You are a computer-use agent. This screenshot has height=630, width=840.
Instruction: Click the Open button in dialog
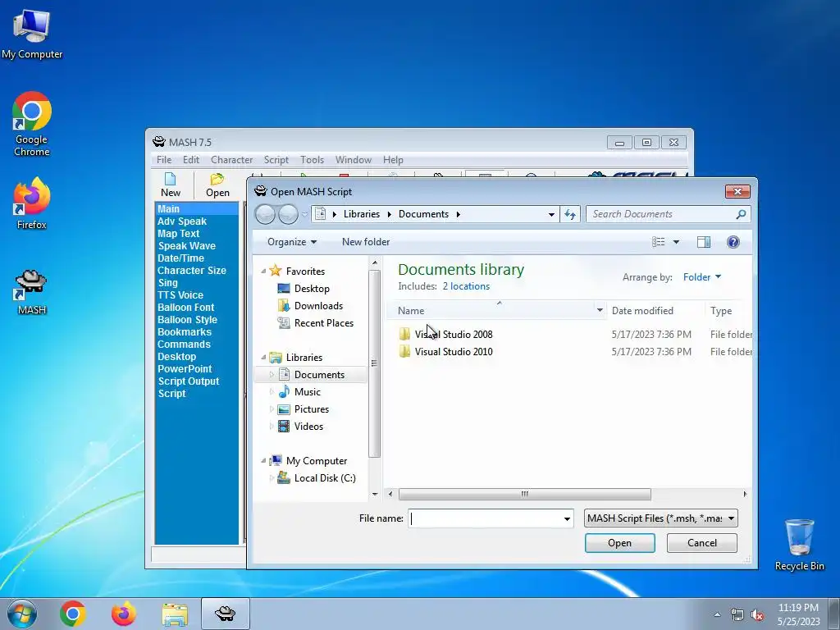pos(620,543)
